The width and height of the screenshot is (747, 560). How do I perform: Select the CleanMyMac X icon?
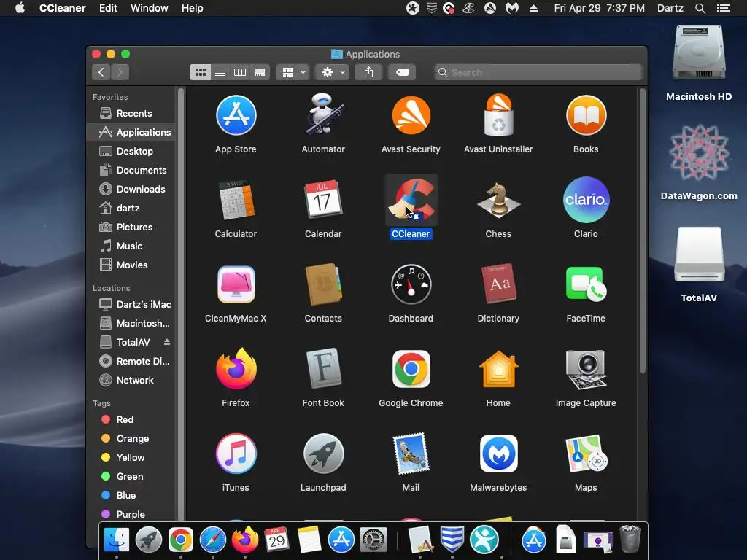point(236,284)
